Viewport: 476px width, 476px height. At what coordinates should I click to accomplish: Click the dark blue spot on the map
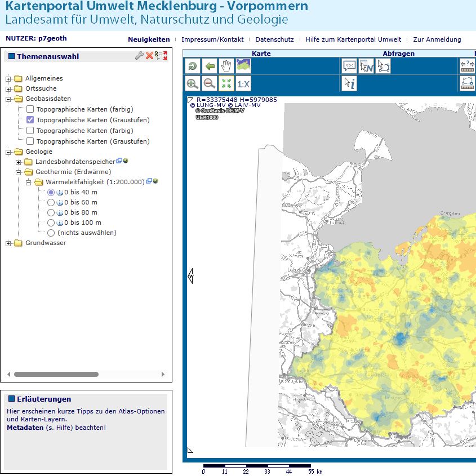tap(400, 337)
